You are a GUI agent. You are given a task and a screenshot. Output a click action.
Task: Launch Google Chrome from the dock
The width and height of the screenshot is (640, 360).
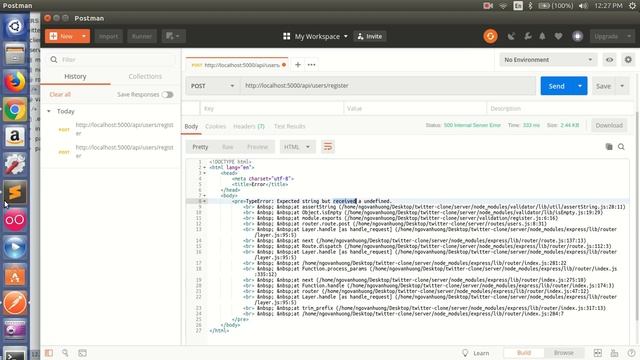(15, 109)
